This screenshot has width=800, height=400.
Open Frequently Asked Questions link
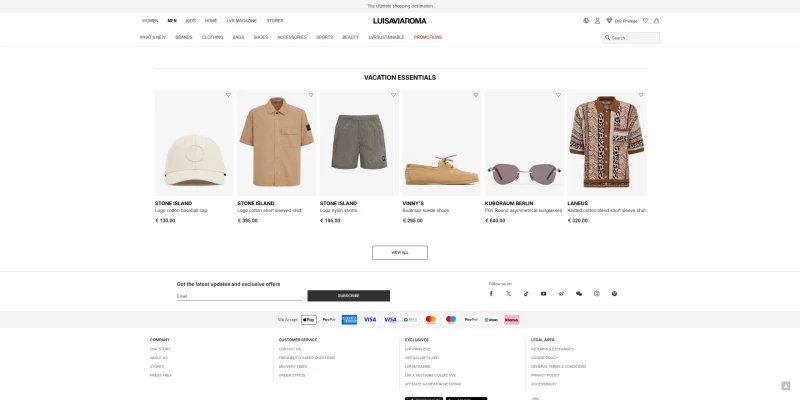pos(307,358)
